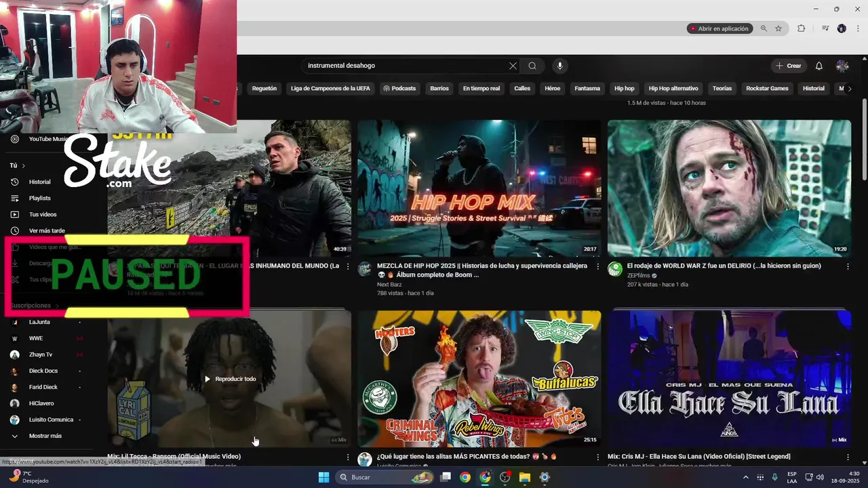The height and width of the screenshot is (488, 868).
Task: Select the Hip Hop alternativo chip
Action: 673,88
